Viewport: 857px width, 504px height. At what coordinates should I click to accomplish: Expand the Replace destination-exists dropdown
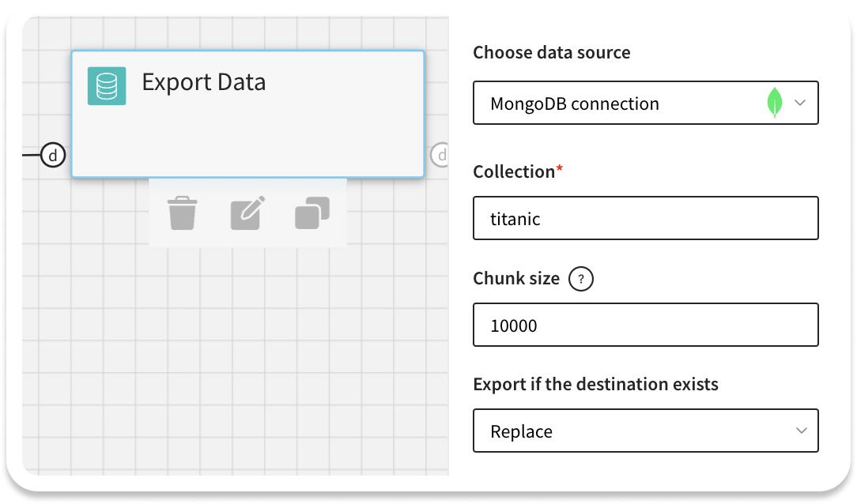click(645, 431)
